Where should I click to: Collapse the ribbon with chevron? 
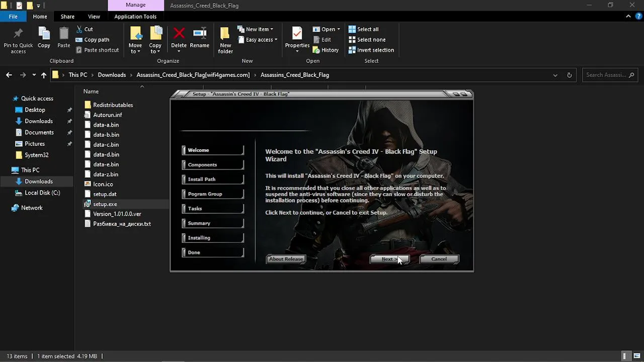[628, 17]
